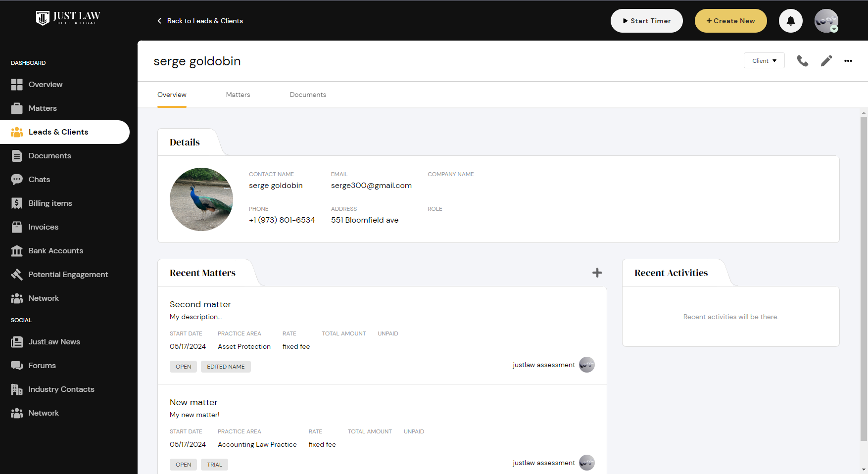The width and height of the screenshot is (868, 474).
Task: Click the OPEN status tag on Second matter
Action: [183, 367]
